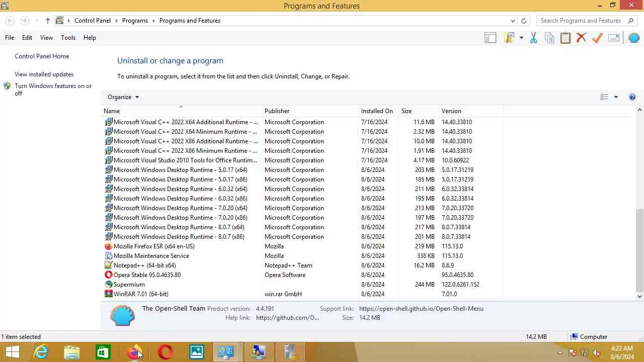Click the Programs breadcrumb in address bar
Image resolution: width=644 pixels, height=362 pixels.
tap(135, 21)
